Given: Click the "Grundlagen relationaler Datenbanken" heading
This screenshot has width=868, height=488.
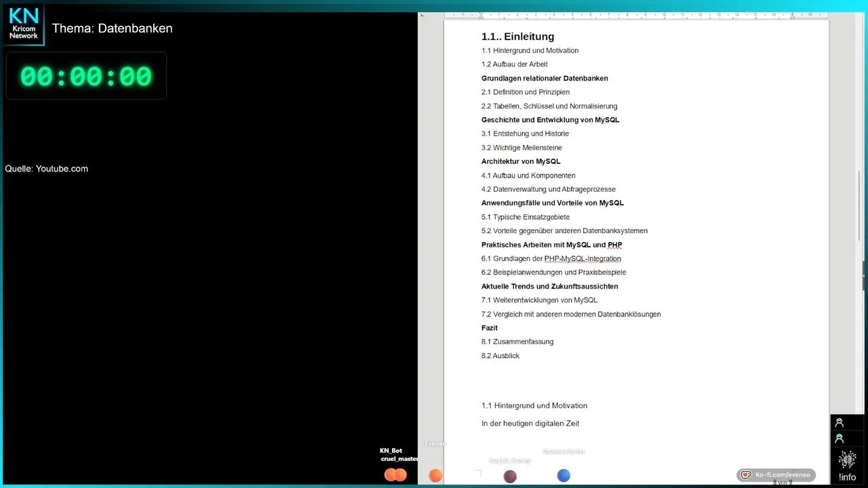Looking at the screenshot, I should point(545,79).
